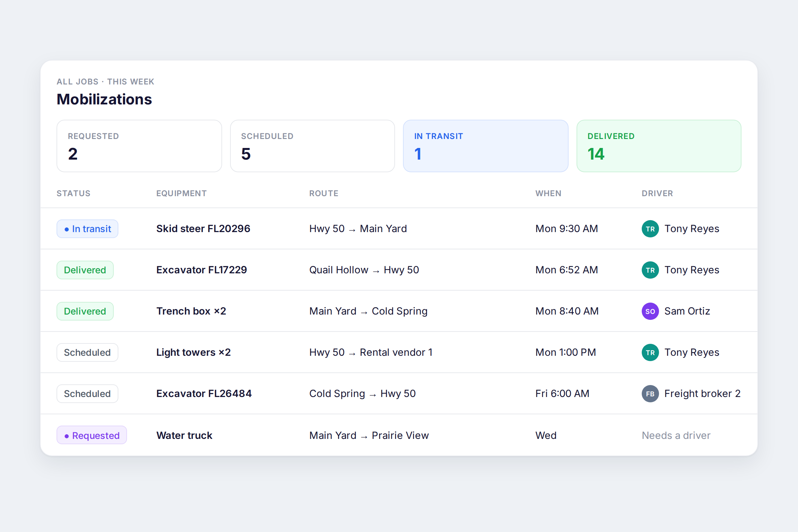Viewport: 798px width, 532px height.
Task: Click the Needs a driver text
Action: pyautogui.click(x=676, y=435)
